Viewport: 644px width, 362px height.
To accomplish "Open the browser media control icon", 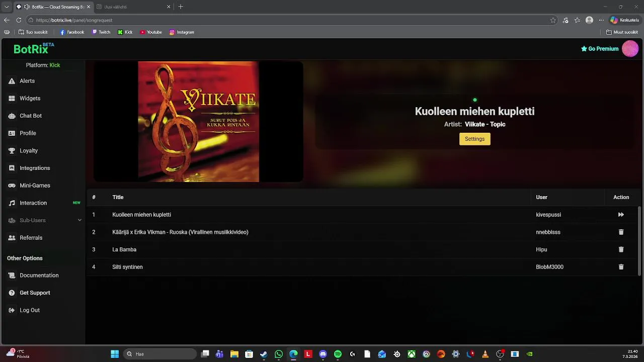I will pos(566,20).
